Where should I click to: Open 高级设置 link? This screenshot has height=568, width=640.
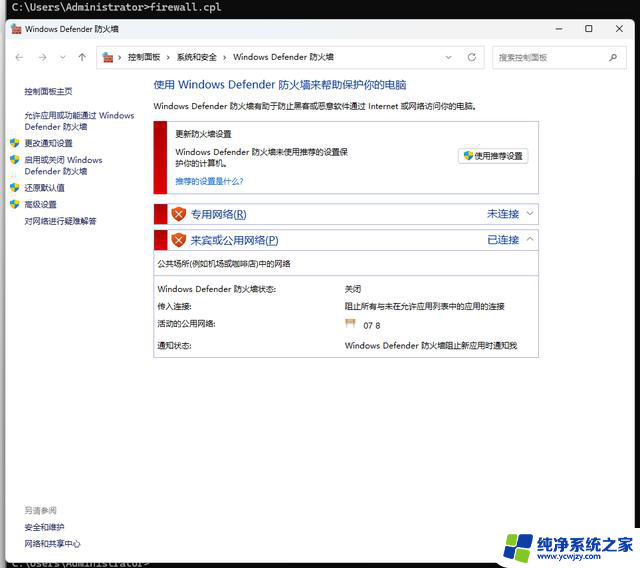coord(40,204)
